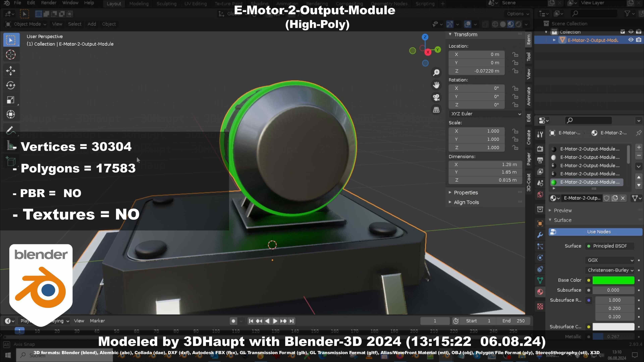Pick the Scale tool

coord(11,100)
